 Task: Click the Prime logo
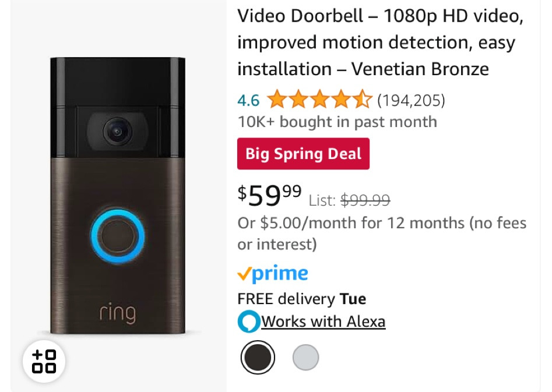[x=273, y=273]
